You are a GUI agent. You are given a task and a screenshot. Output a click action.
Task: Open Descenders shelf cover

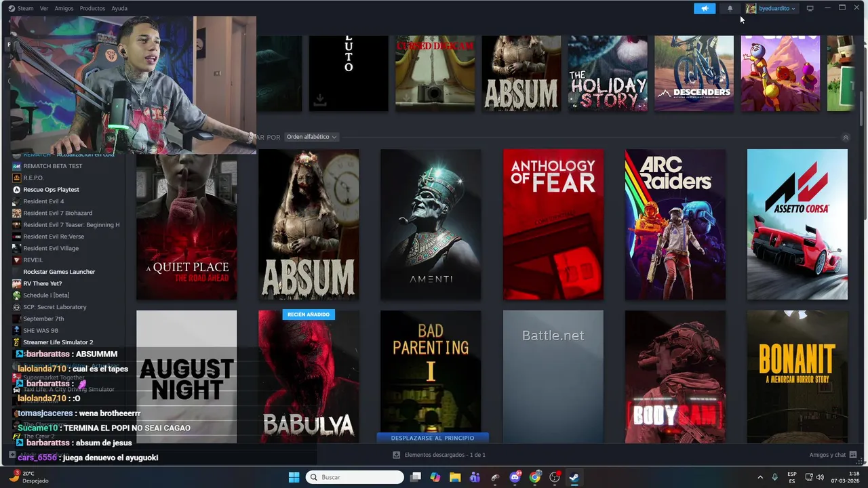point(694,73)
